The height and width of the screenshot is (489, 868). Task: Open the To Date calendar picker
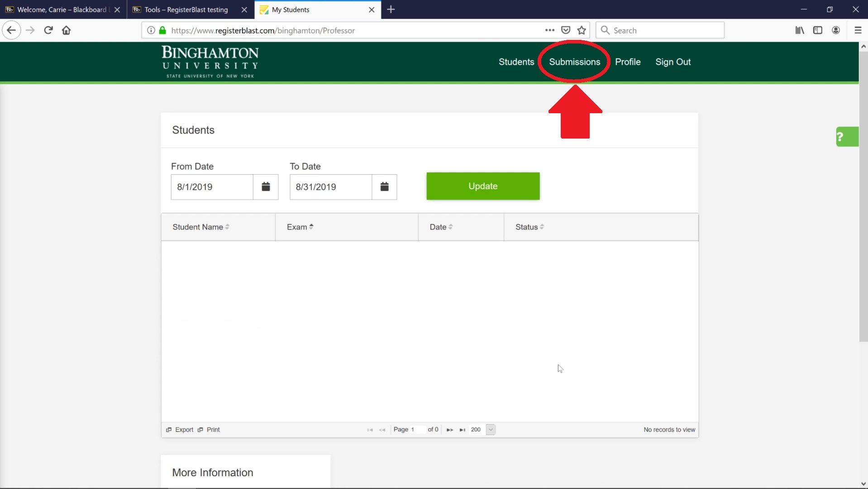[x=384, y=187]
